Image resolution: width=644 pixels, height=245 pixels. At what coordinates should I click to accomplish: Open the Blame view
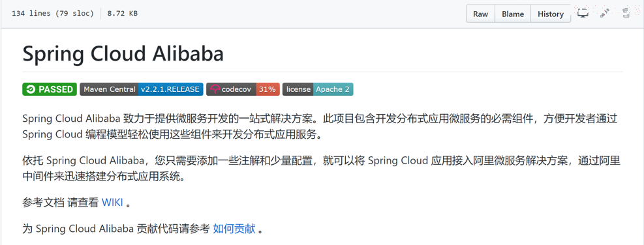[513, 14]
